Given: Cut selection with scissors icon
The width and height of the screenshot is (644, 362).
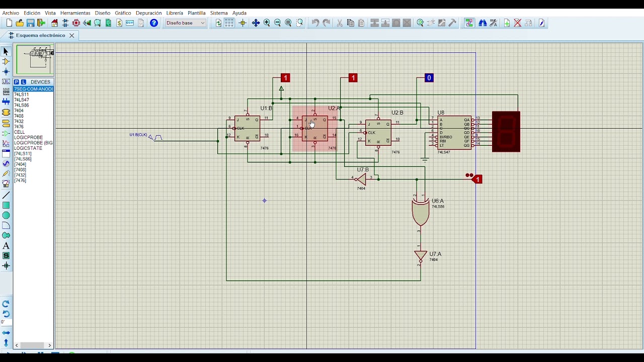Looking at the screenshot, I should coord(340,23).
